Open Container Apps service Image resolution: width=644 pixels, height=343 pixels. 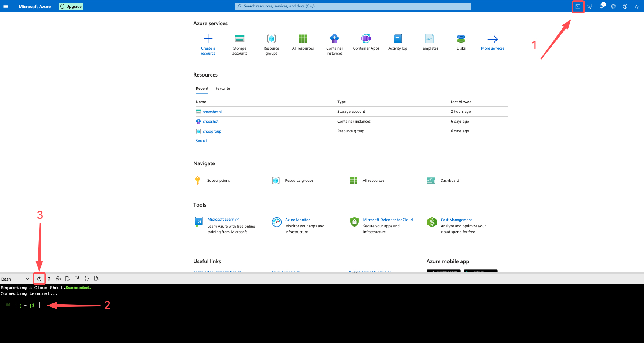(x=366, y=42)
